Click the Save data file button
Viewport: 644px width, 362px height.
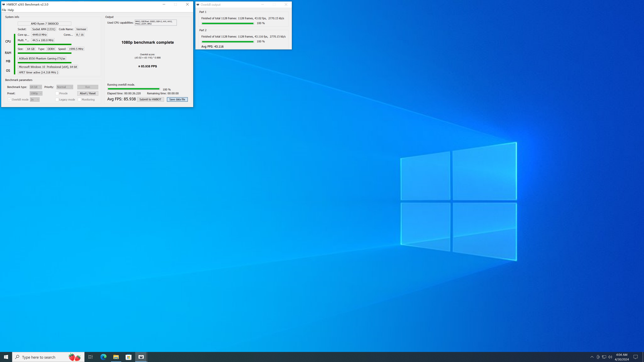[177, 99]
